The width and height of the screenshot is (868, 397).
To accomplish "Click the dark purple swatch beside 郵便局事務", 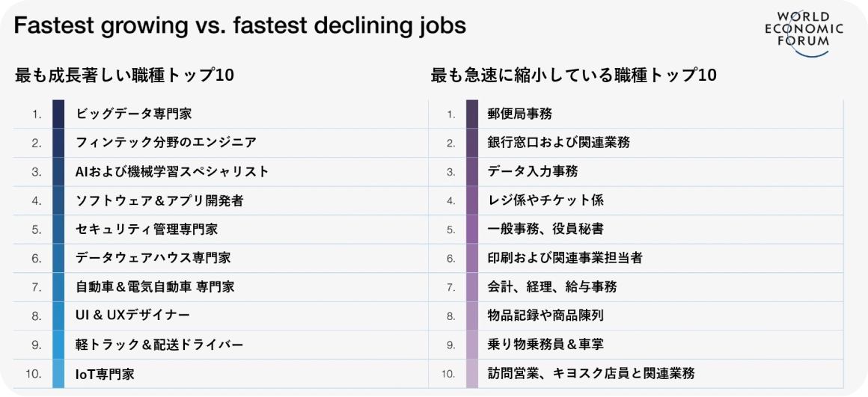I will (471, 114).
